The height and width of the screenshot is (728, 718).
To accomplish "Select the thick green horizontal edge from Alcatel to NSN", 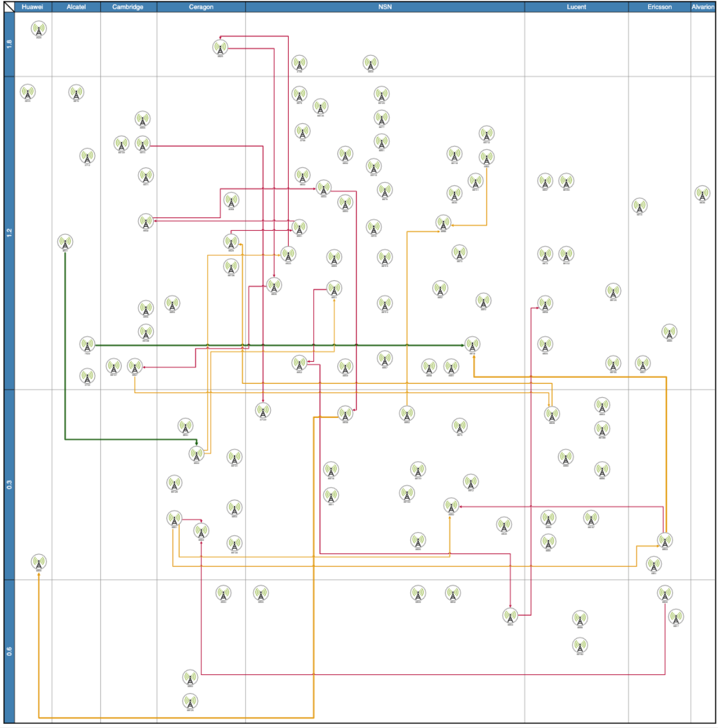I will (279, 345).
